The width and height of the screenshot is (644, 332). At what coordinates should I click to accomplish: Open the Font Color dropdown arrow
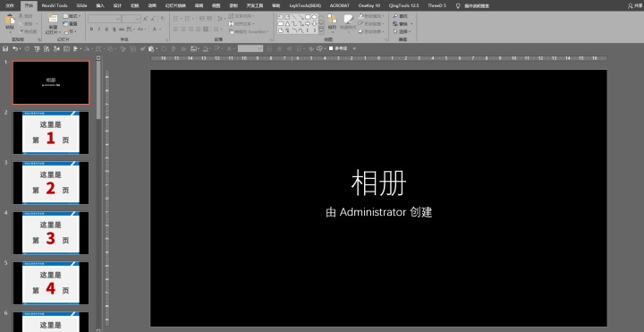[x=160, y=29]
